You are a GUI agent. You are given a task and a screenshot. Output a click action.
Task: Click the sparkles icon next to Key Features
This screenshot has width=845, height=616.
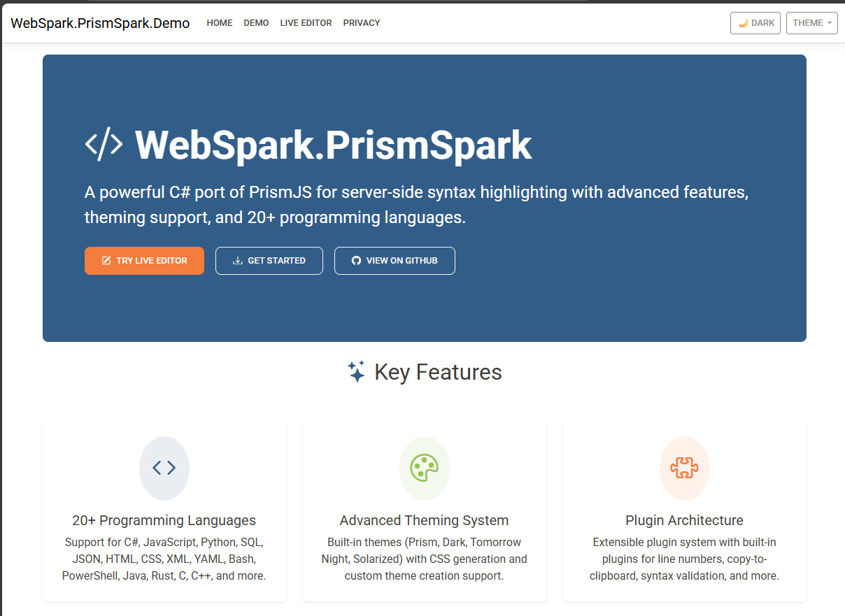pos(357,371)
